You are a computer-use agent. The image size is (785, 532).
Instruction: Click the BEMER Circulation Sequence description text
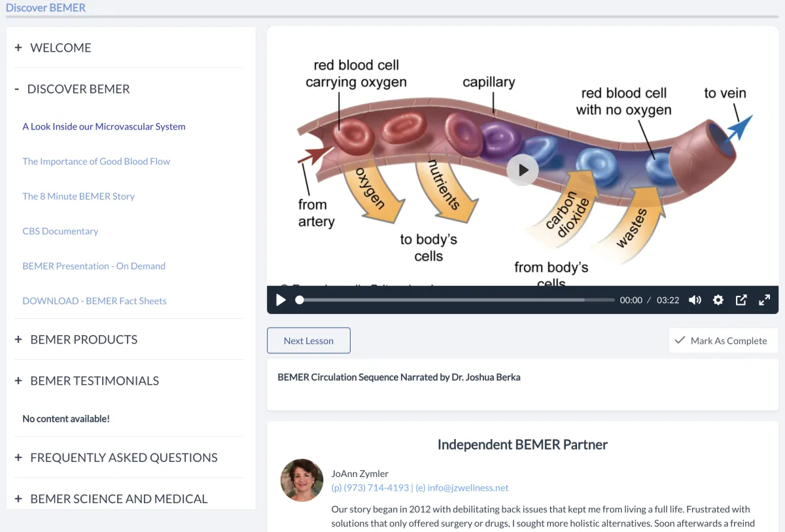(x=399, y=377)
